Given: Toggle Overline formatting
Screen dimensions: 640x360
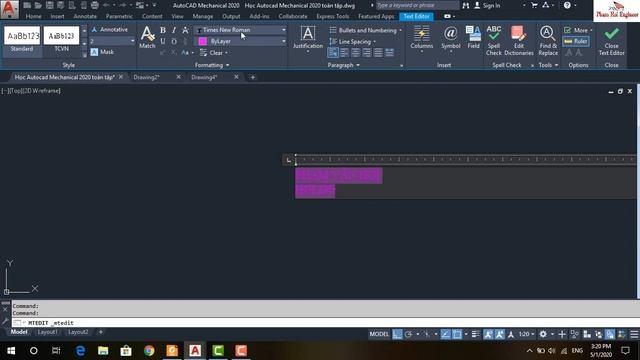Looking at the screenshot, I should point(174,41).
